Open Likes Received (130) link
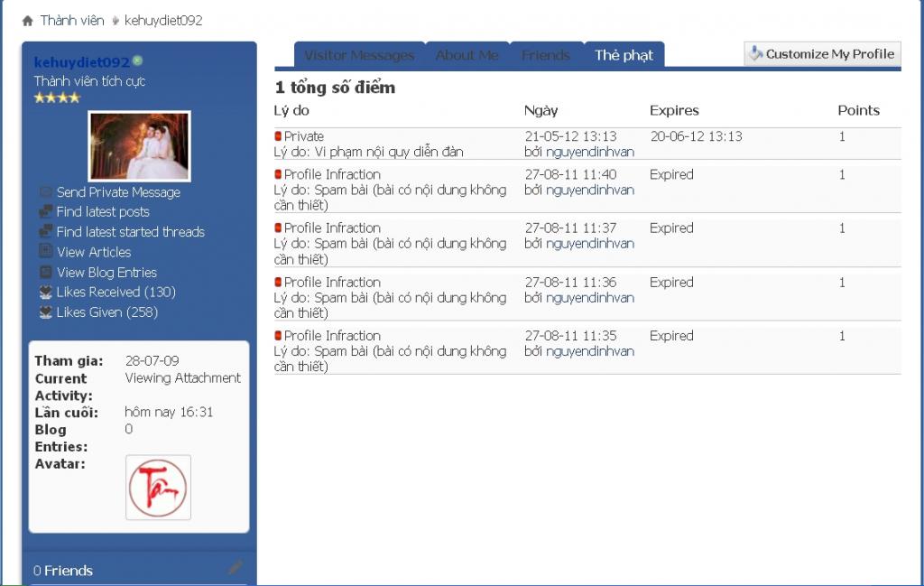The height and width of the screenshot is (586, 924). [x=116, y=292]
